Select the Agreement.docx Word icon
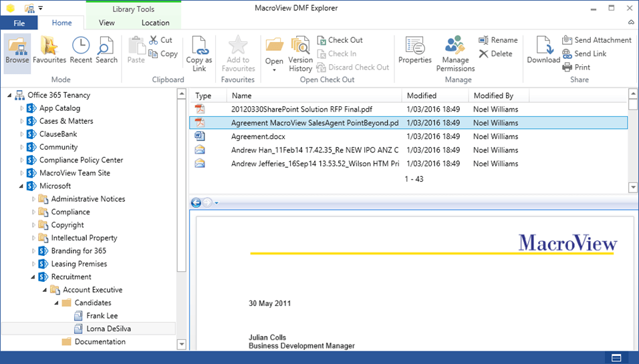This screenshot has height=364, width=639. (x=200, y=136)
